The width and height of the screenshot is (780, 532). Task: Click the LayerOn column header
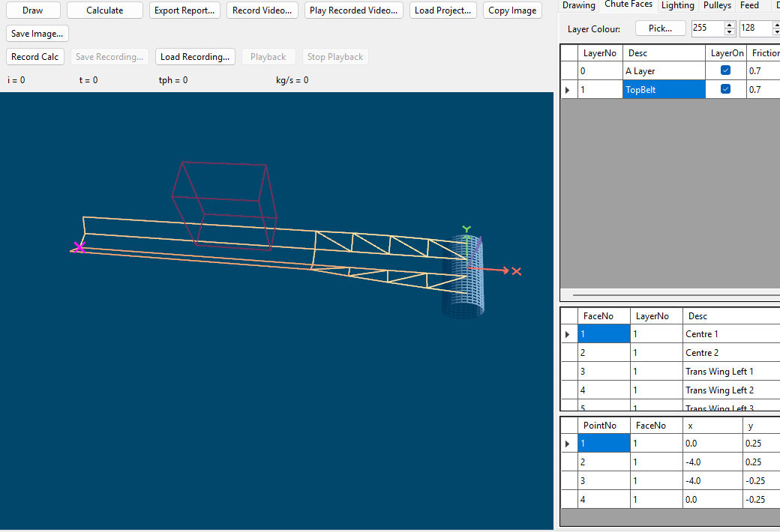point(727,53)
